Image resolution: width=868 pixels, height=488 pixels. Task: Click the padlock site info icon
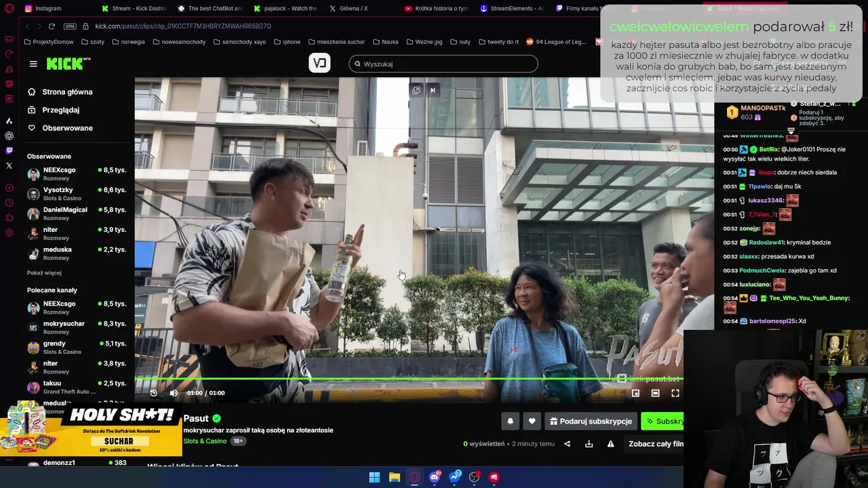[x=85, y=26]
